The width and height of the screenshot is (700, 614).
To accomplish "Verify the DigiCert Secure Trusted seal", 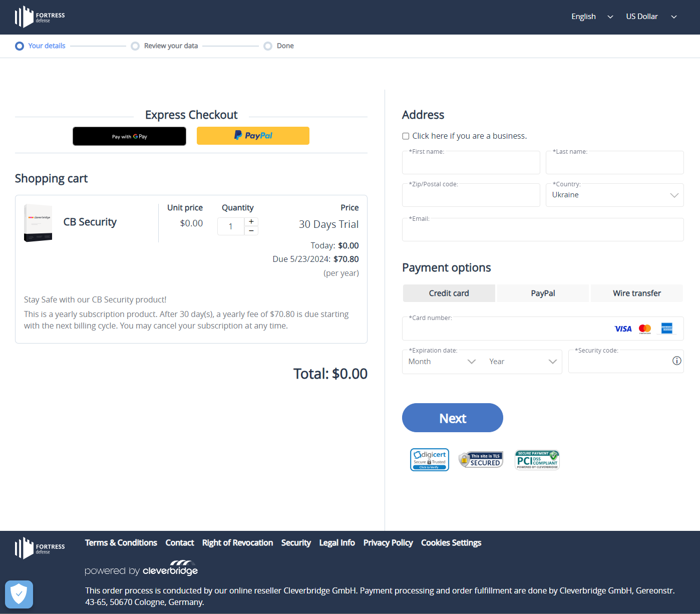I will pyautogui.click(x=430, y=460).
